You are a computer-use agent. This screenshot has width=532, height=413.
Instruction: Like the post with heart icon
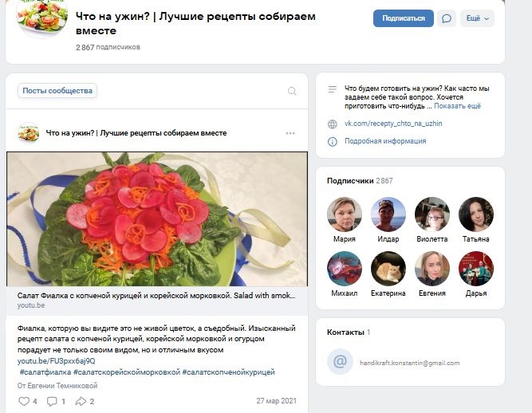pos(24,401)
